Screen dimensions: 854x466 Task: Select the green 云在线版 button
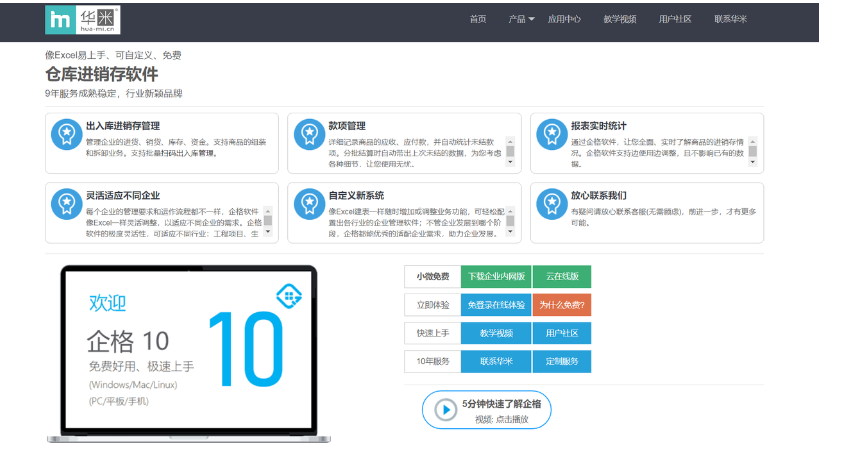[x=561, y=276]
